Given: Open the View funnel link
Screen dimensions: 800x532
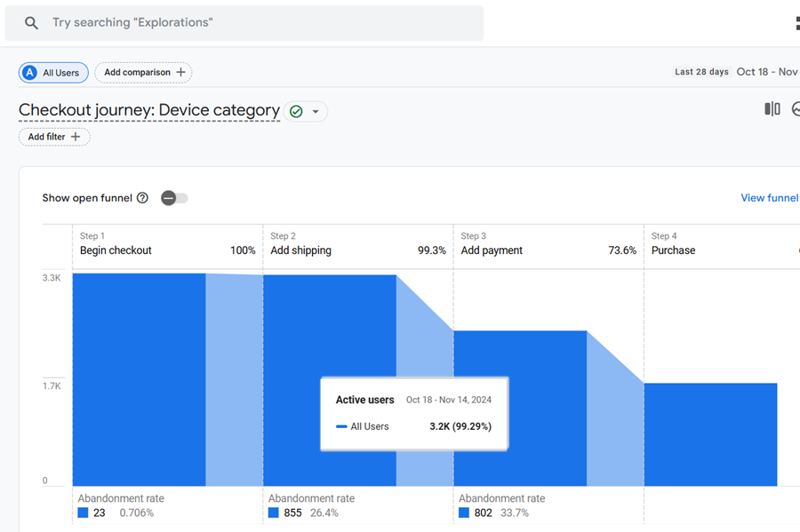Looking at the screenshot, I should [770, 198].
